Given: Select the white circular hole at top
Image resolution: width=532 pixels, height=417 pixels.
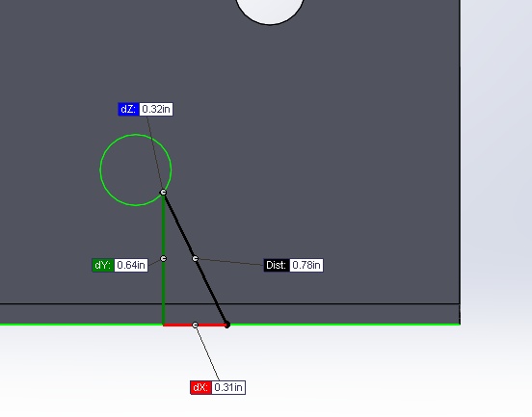Looking at the screenshot, I should [x=270, y=12].
